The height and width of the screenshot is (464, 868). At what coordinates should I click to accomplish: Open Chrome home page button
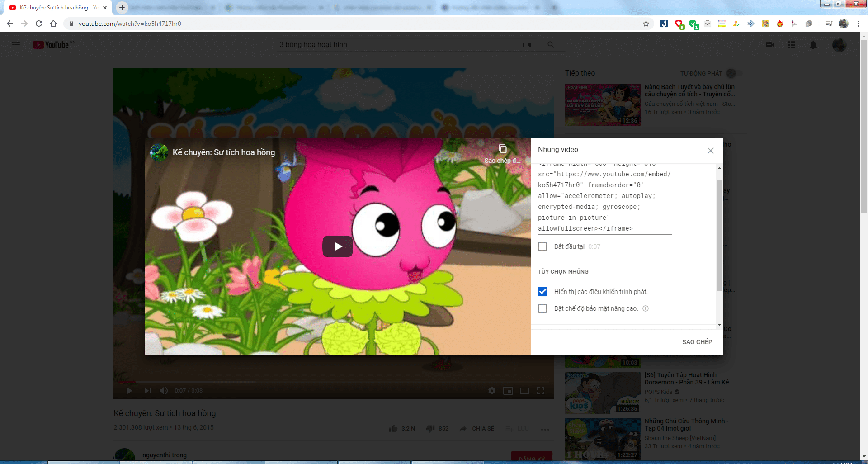click(x=53, y=24)
